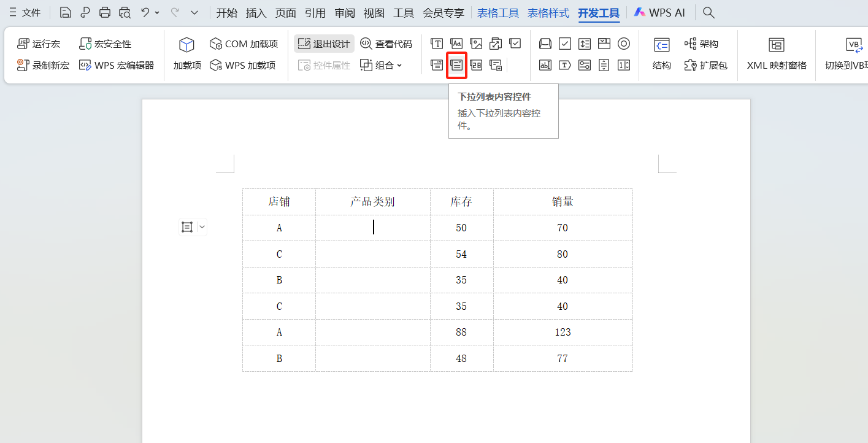
Task: Insert a 下拉列表内容控件 drop-down list control
Action: pyautogui.click(x=456, y=65)
